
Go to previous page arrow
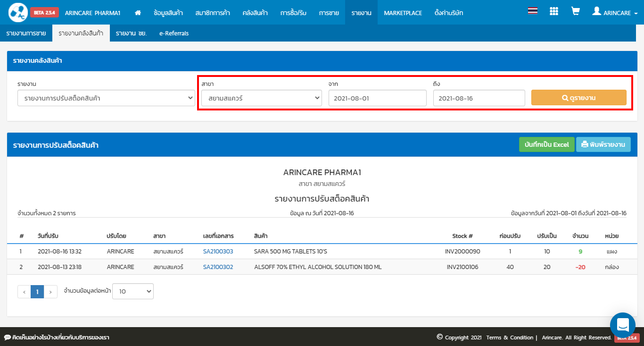tap(24, 292)
